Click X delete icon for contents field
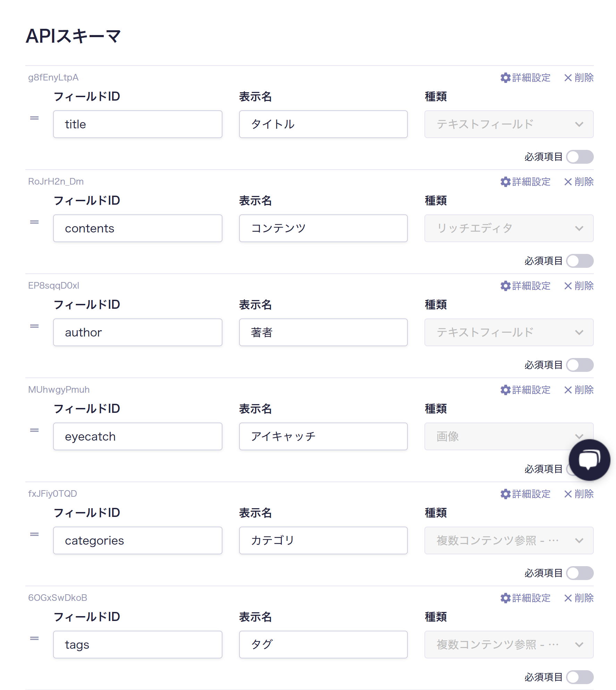Image resolution: width=616 pixels, height=690 pixels. [568, 182]
